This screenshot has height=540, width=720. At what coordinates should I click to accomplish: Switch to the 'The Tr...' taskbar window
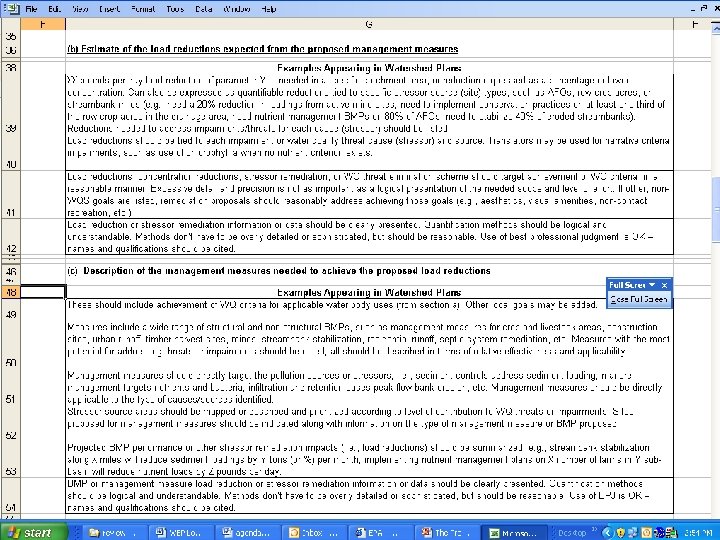tap(448, 533)
